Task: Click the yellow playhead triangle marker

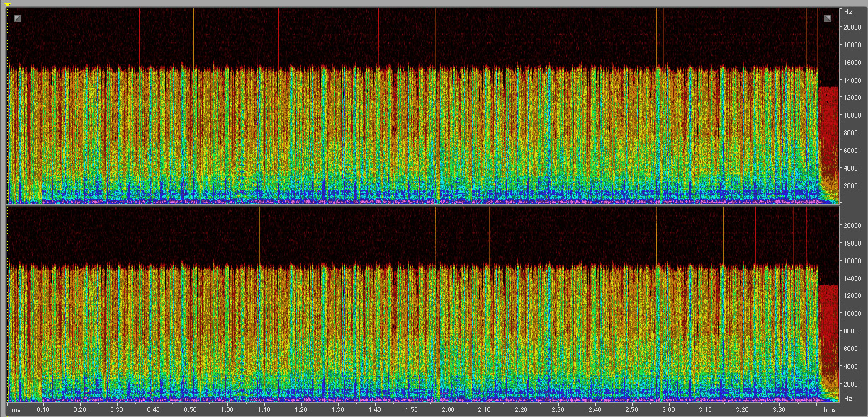Action: click(x=8, y=4)
